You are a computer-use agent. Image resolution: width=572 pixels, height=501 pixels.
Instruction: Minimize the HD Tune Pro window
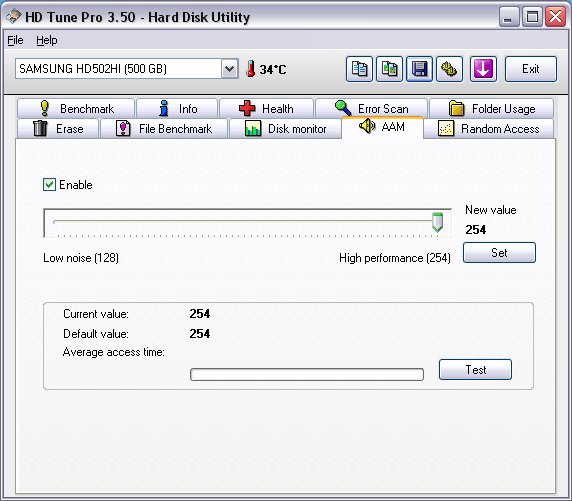pos(509,16)
